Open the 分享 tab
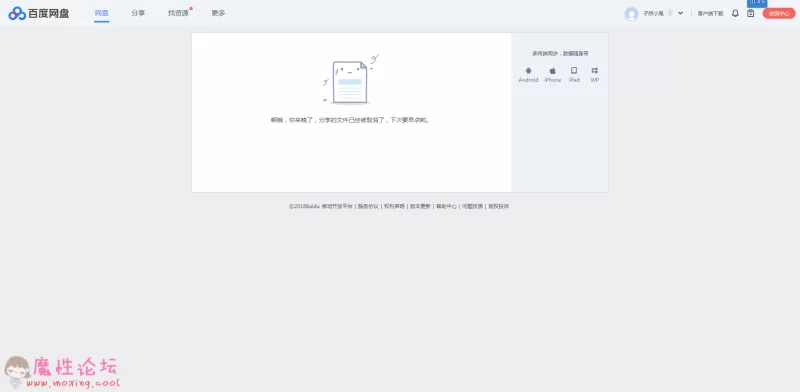This screenshot has width=800, height=392. click(138, 13)
